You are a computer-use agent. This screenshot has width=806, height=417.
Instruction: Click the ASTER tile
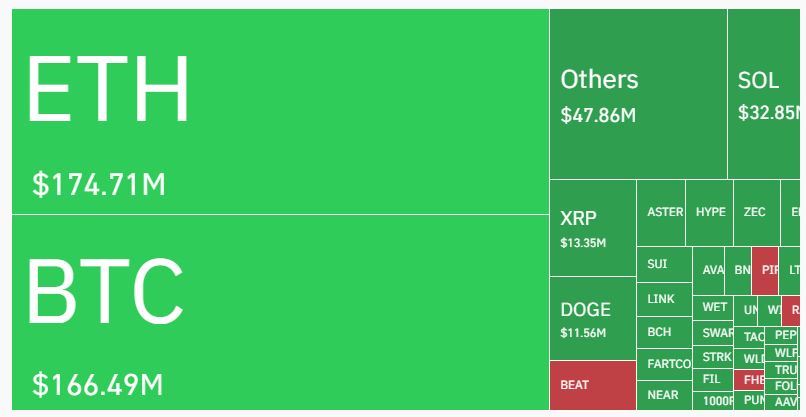[661, 212]
